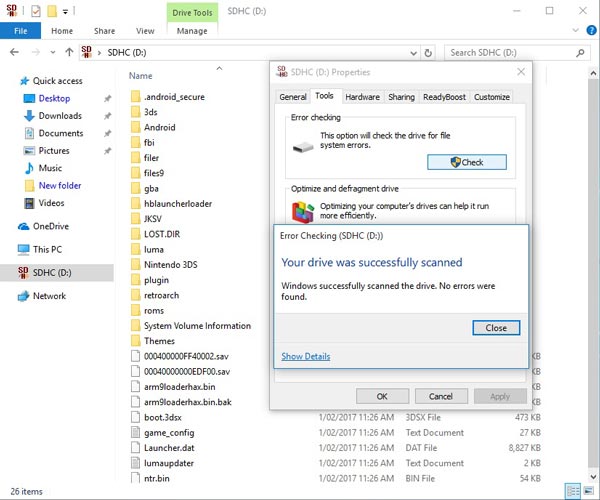
Task: Refresh the current folder
Action: 428,53
